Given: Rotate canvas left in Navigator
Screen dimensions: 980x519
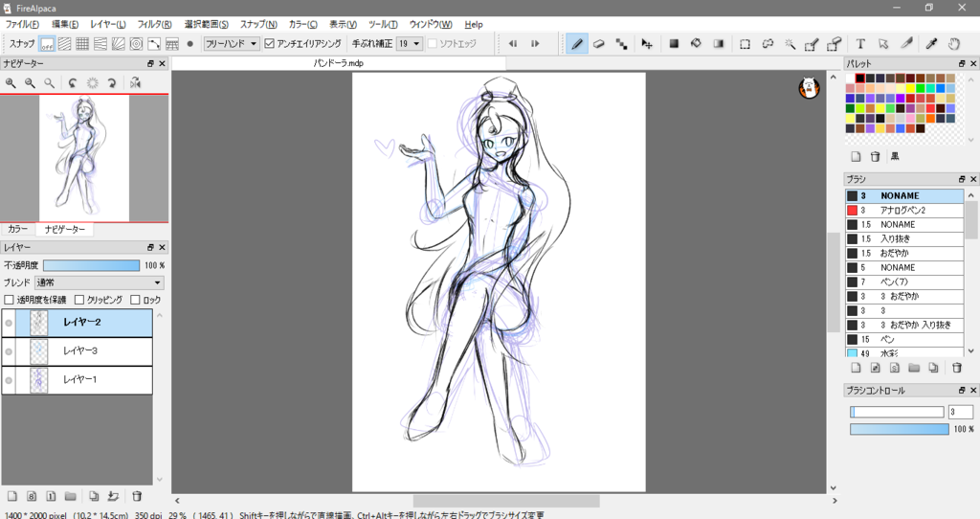Looking at the screenshot, I should [73, 82].
